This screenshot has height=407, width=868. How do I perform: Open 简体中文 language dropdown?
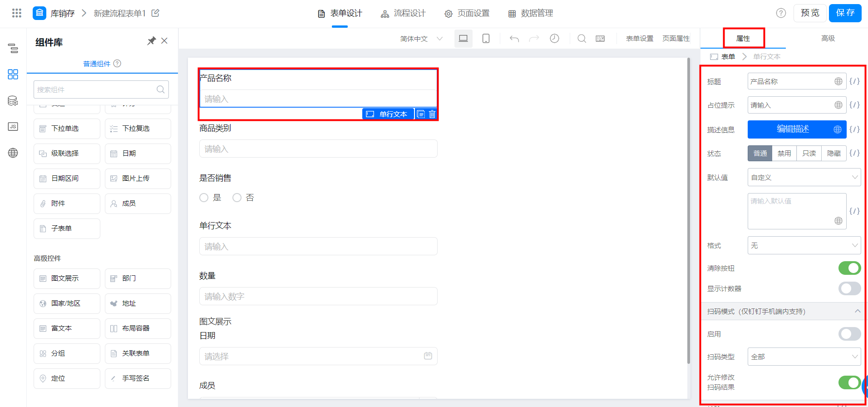(x=421, y=39)
